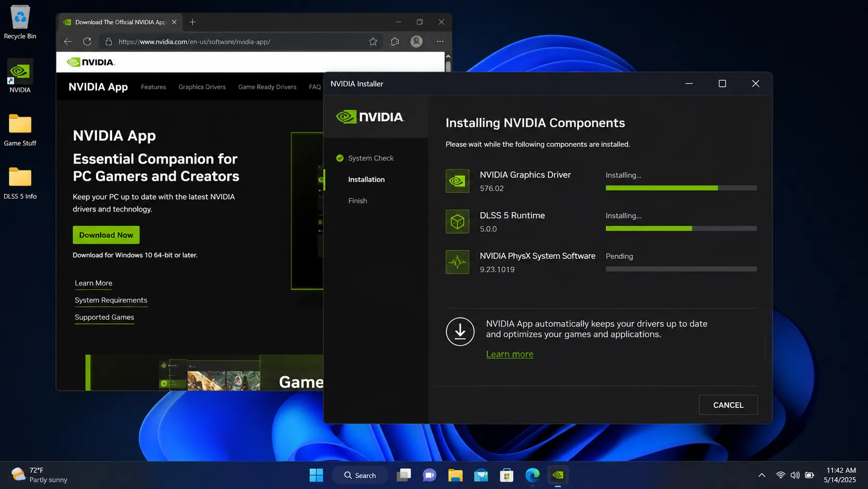Screen dimensions: 868x489
Task: Open a new browser tab
Action: click(193, 22)
